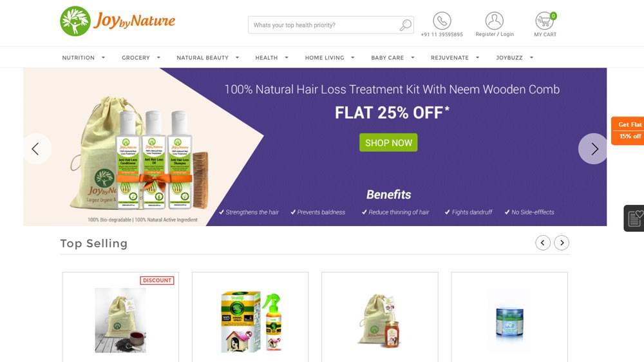Screen dimensions: 644x362
Task: Open the kennel spray product thumbnail
Action: pos(251,321)
